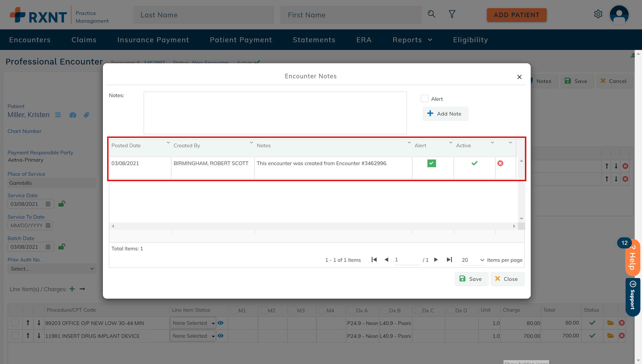Expand the Reports menu
Viewport: 642px width, 364px height.
pyautogui.click(x=412, y=40)
